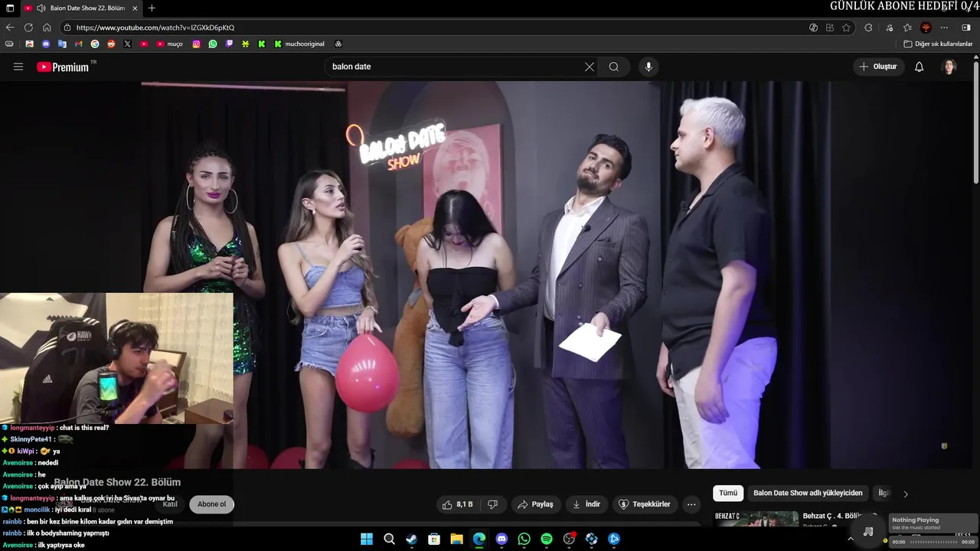Open the tab actions menu icon
This screenshot has height=551, width=980.
[8, 8]
